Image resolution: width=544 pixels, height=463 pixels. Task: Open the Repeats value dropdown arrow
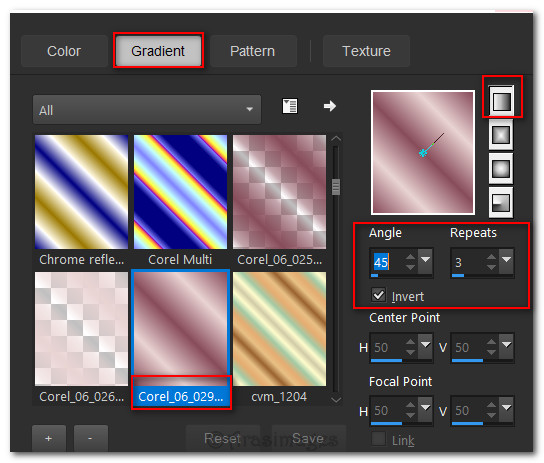coord(507,261)
